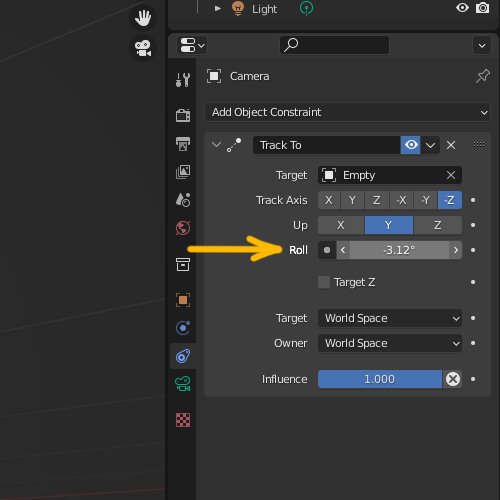
Task: Click the light data icon next to Light
Action: click(x=306, y=9)
